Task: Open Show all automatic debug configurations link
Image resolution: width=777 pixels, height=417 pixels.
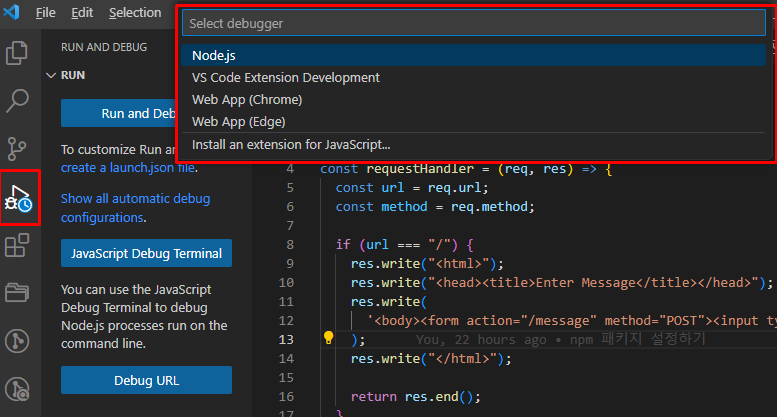Action: click(x=135, y=208)
